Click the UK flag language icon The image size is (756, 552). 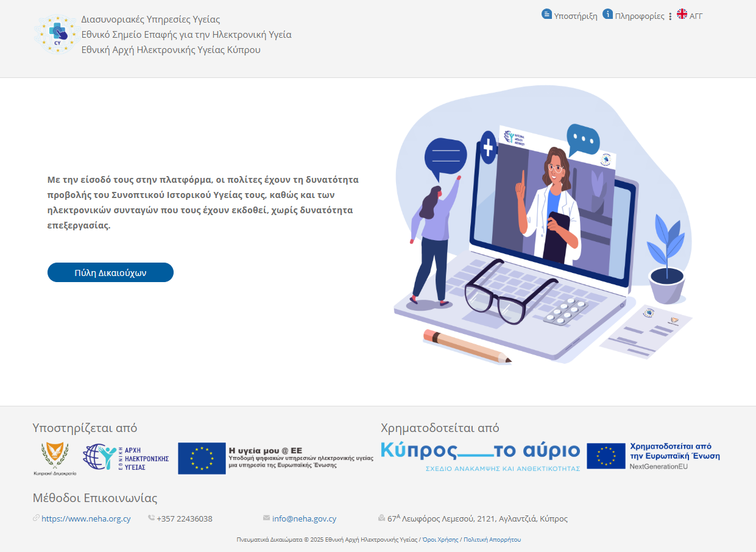tap(682, 14)
